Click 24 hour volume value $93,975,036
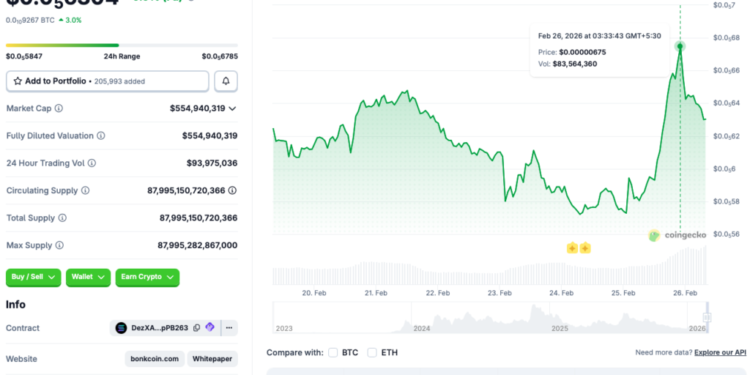Screen dimensions: 750x375 coord(212,163)
